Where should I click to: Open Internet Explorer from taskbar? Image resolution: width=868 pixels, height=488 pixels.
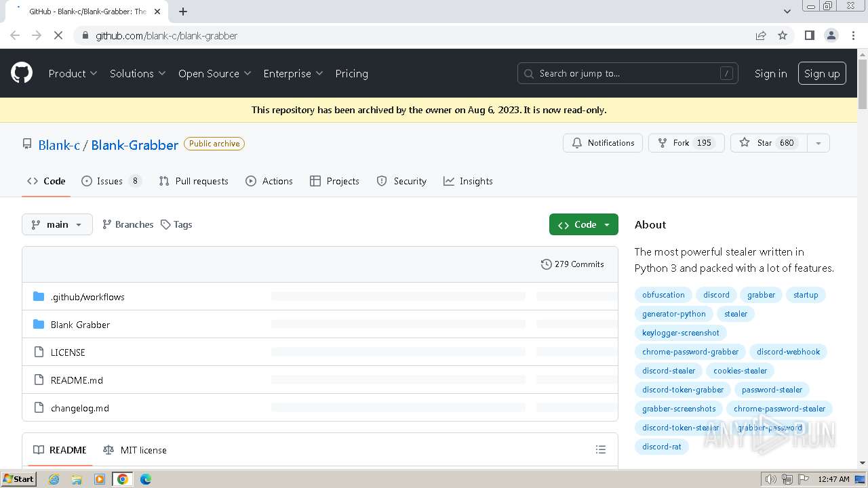(54, 479)
